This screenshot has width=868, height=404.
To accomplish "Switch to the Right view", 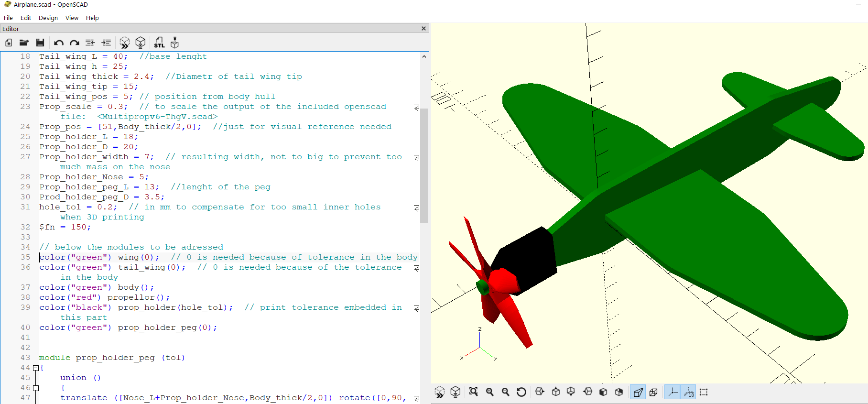I will pos(540,392).
